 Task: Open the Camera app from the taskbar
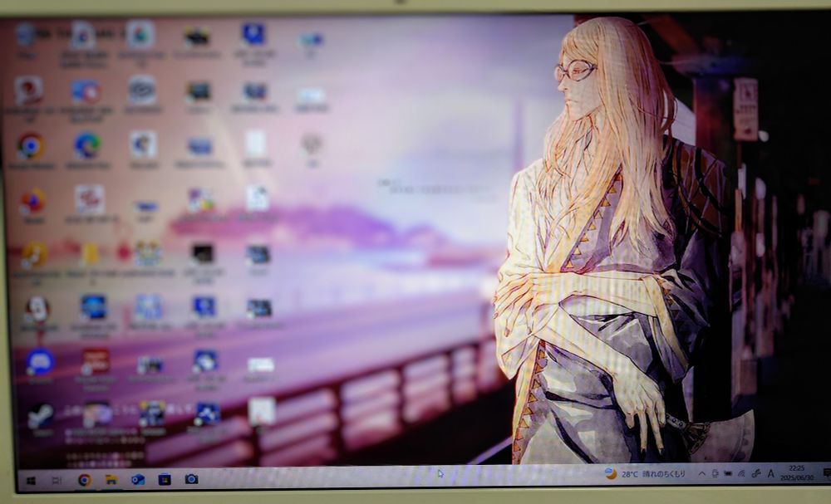pos(191,479)
